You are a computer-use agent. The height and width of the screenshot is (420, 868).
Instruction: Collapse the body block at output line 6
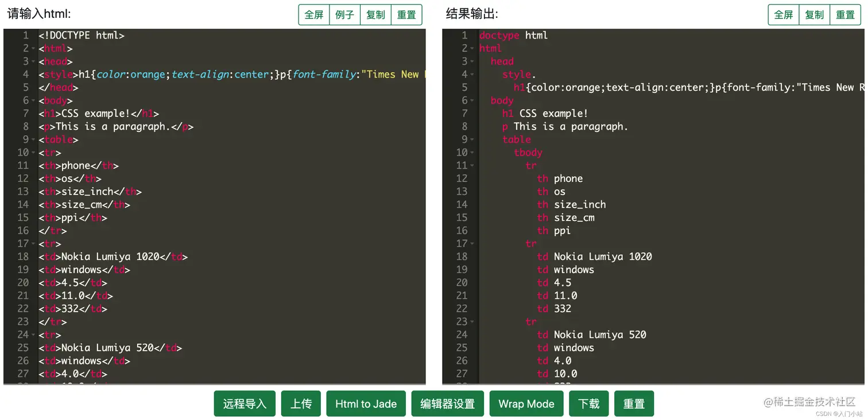tap(472, 101)
